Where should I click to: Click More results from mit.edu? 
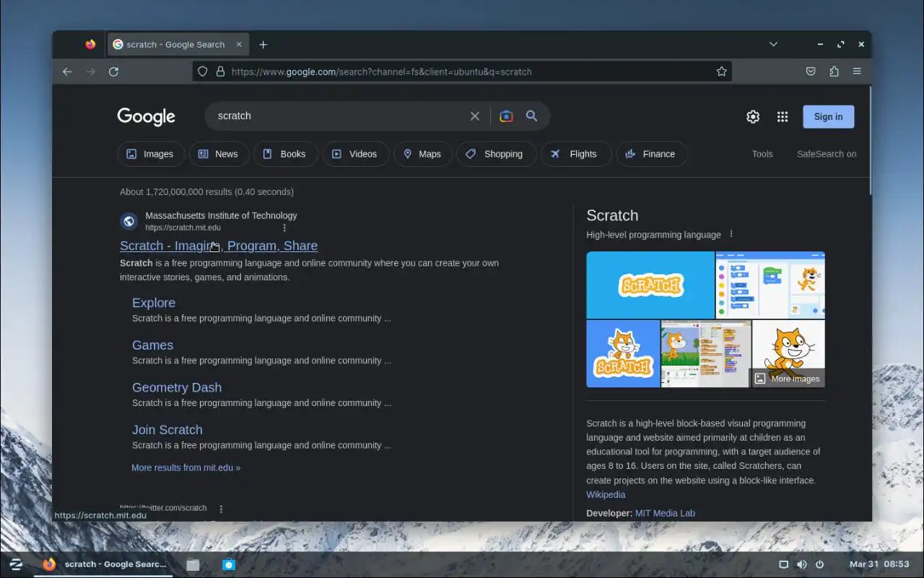pyautogui.click(x=186, y=467)
